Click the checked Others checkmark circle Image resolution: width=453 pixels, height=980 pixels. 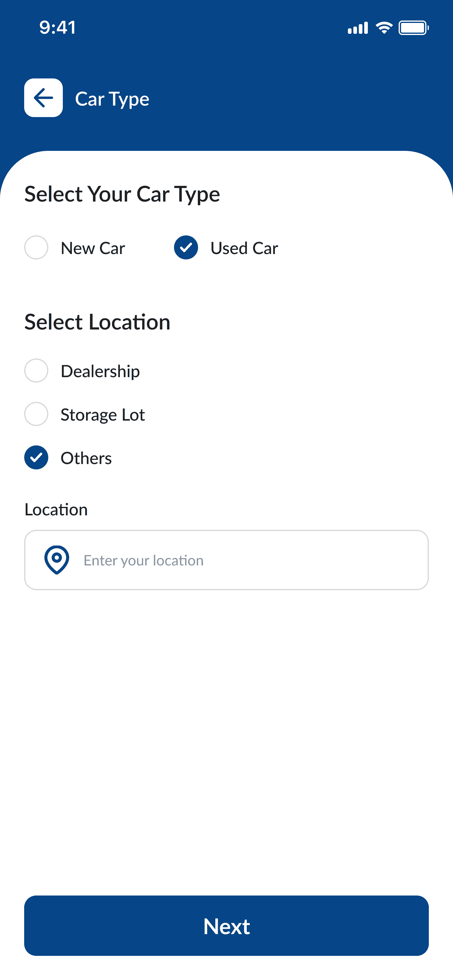[36, 457]
